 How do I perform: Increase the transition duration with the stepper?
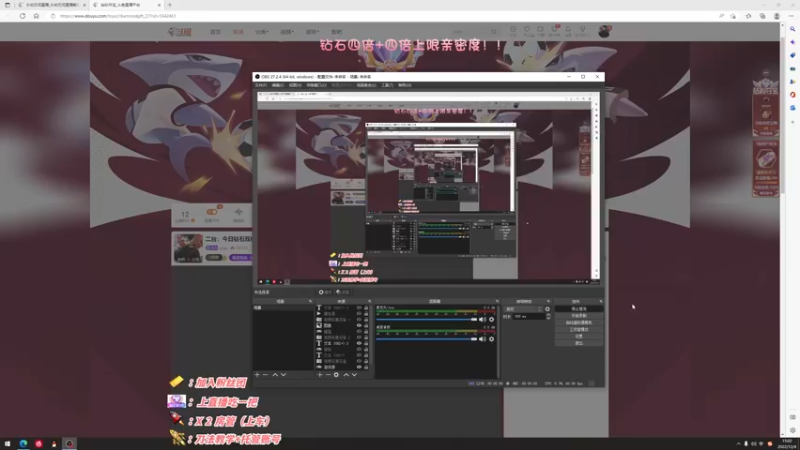[x=548, y=315]
